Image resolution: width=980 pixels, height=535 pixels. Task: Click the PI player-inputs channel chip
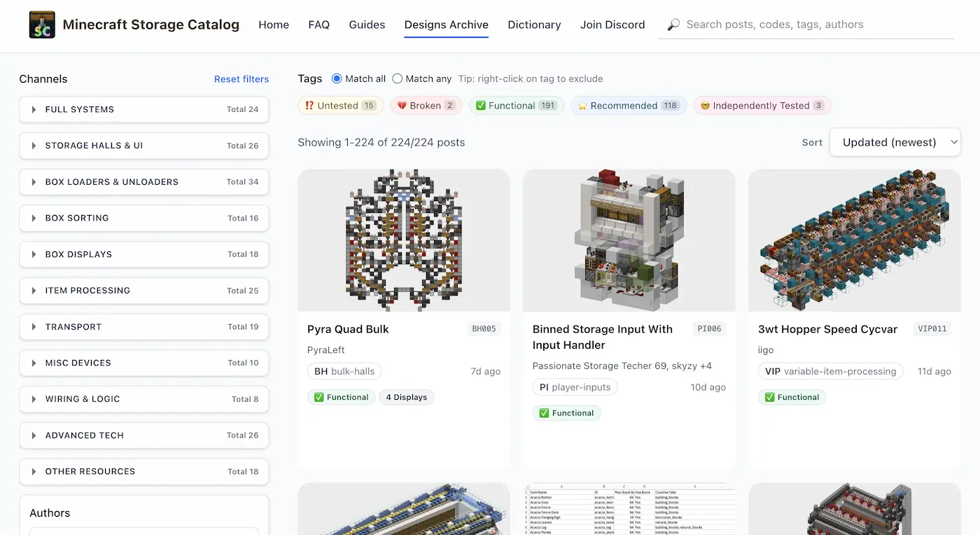[575, 387]
